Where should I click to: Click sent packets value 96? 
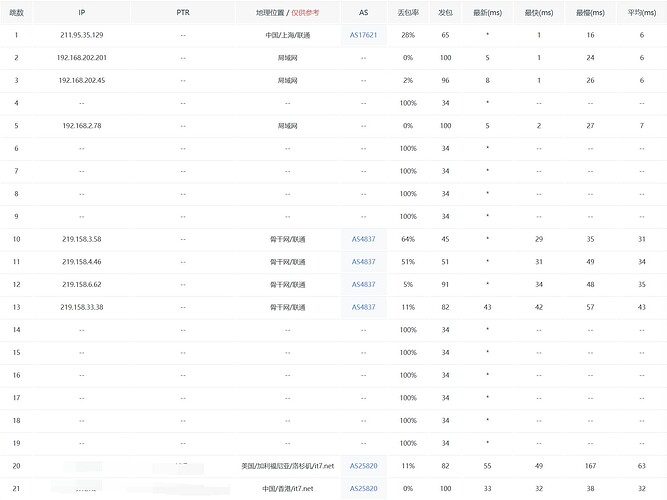pyautogui.click(x=445, y=80)
